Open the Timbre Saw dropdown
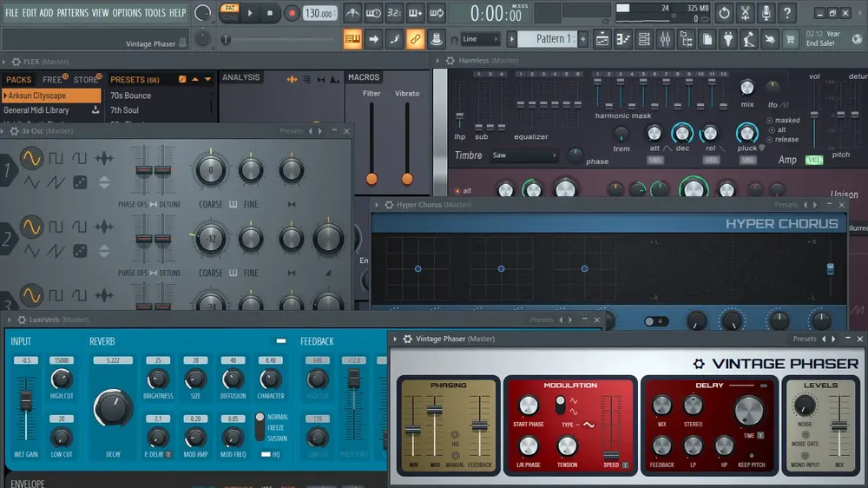The width and height of the screenshot is (868, 488). point(523,155)
